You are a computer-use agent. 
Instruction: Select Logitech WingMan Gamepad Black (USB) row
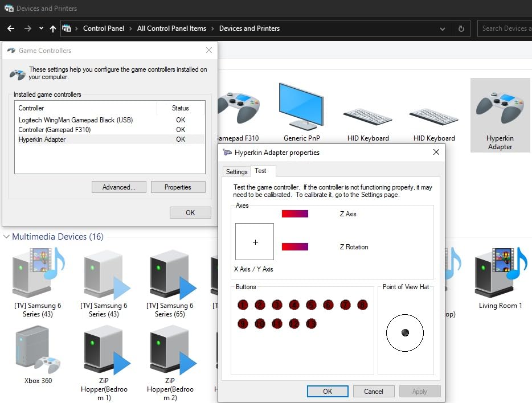click(x=111, y=120)
